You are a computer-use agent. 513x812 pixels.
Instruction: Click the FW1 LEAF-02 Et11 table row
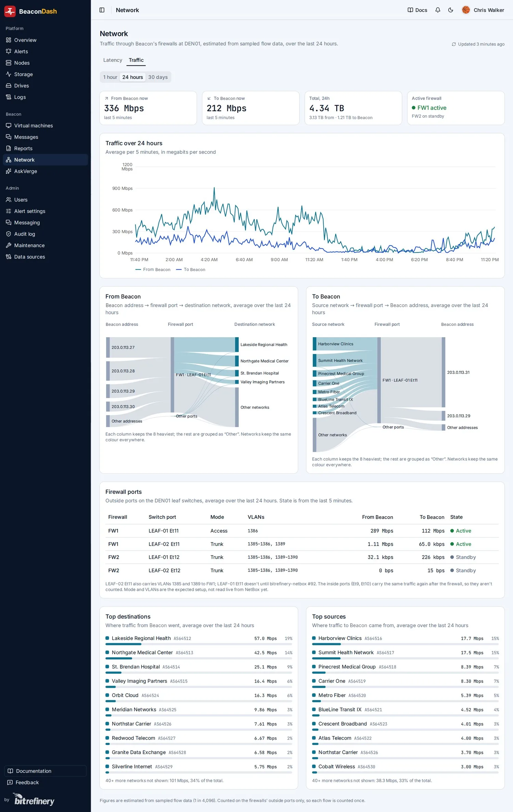pos(302,544)
